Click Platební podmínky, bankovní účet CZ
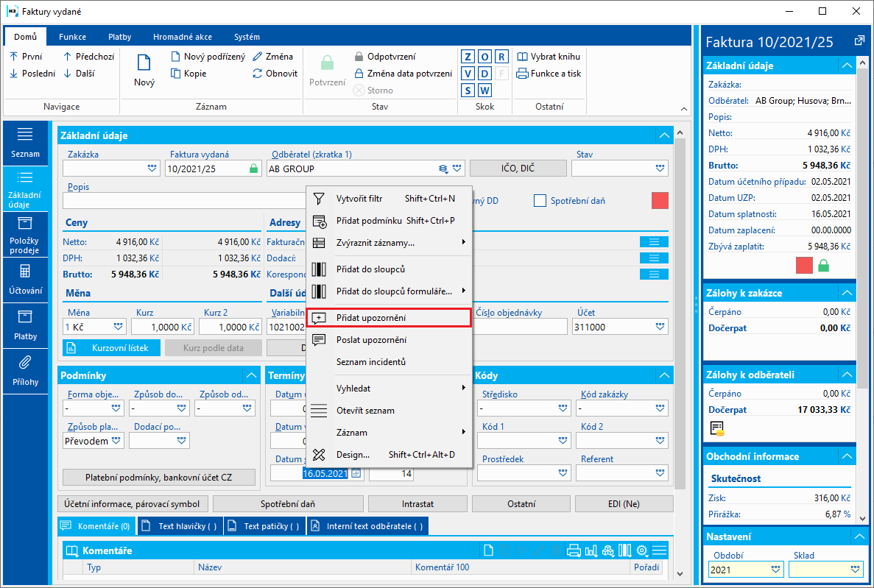Viewport: 874px width, 588px height. click(159, 477)
